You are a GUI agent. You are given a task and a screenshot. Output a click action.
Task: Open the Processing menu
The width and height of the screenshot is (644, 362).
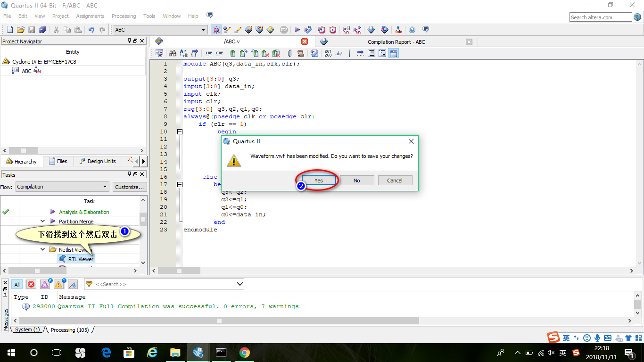(124, 16)
